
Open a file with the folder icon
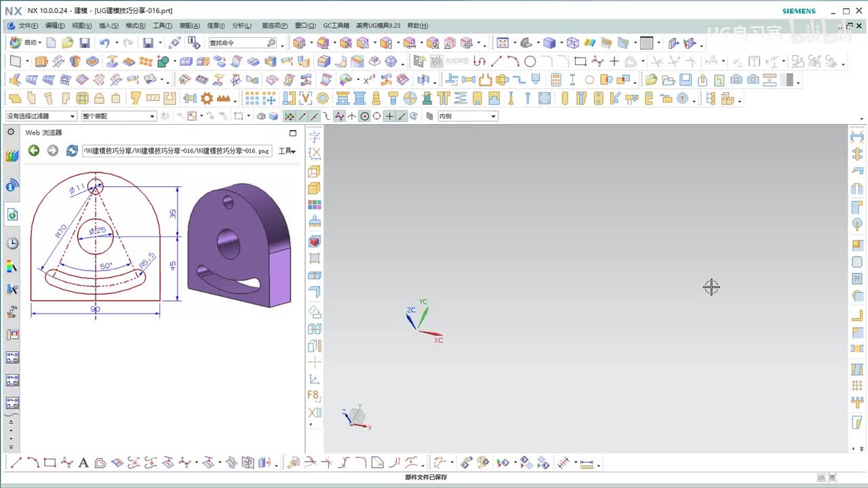68,43
